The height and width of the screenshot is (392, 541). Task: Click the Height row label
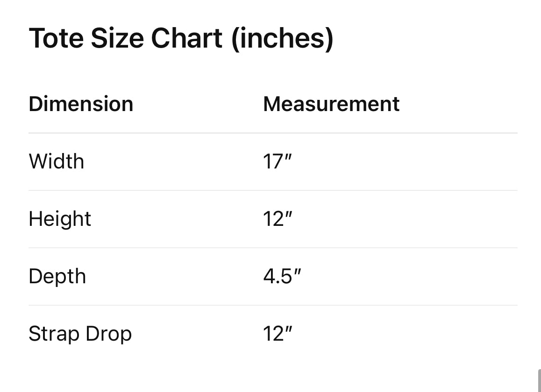pos(60,219)
